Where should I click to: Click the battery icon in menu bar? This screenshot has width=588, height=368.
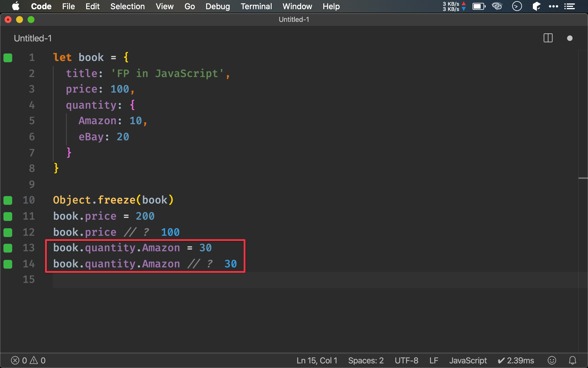click(x=479, y=6)
